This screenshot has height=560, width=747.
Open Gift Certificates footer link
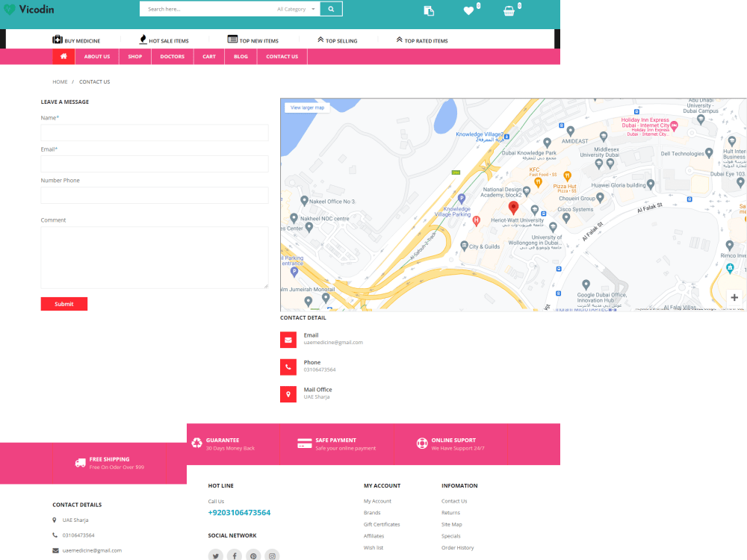point(382,524)
